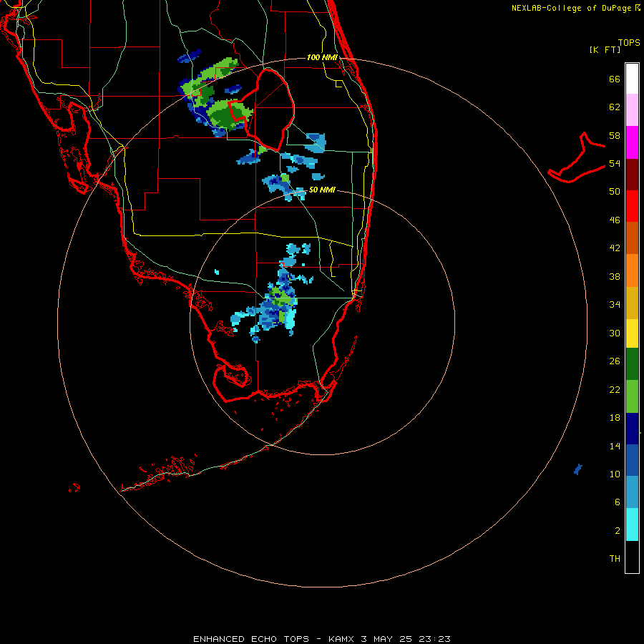Click the legend value '14'
The image size is (644, 644).
(615, 446)
